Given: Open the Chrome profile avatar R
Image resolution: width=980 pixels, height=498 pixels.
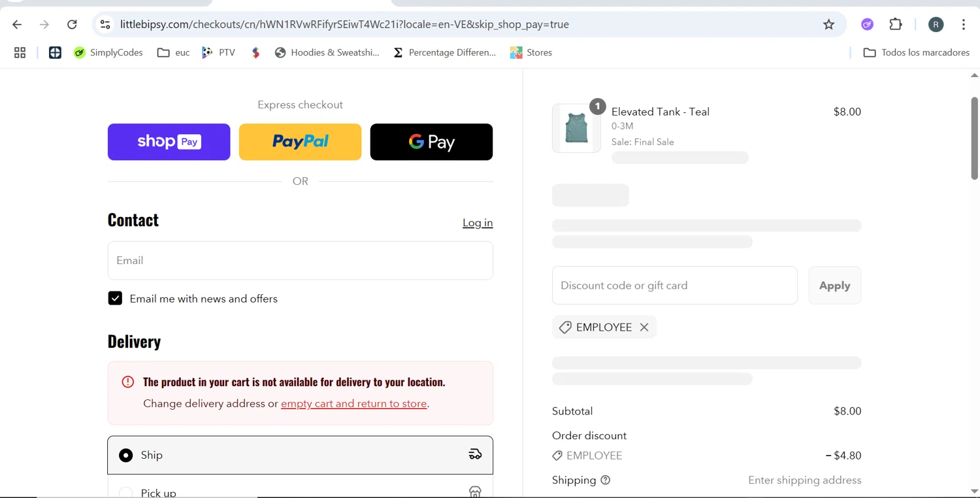Looking at the screenshot, I should coord(936,25).
